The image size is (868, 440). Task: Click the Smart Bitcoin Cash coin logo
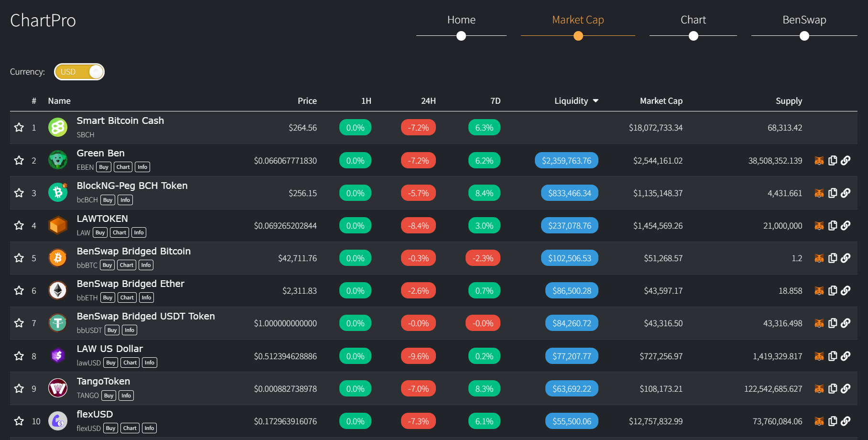(x=58, y=128)
